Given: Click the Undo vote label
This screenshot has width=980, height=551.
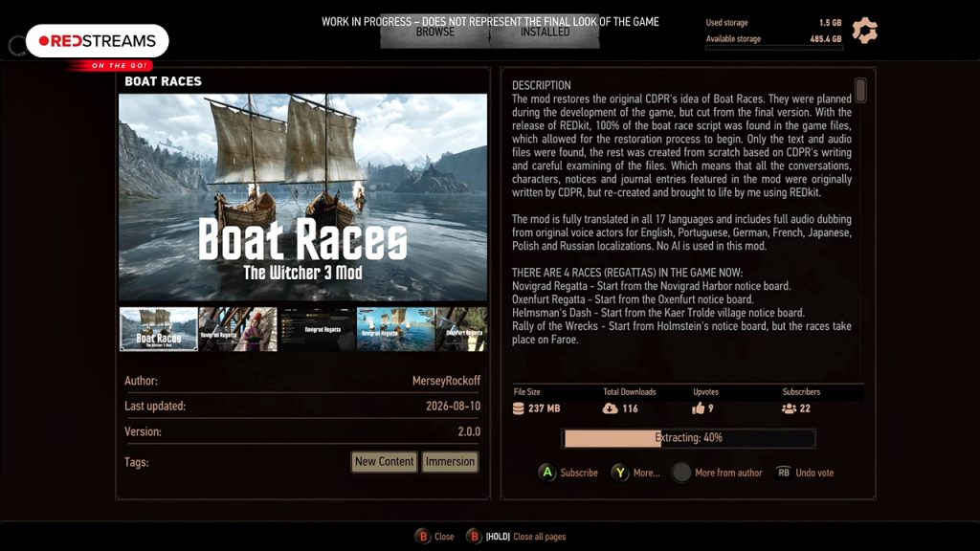Looking at the screenshot, I should click(814, 473).
